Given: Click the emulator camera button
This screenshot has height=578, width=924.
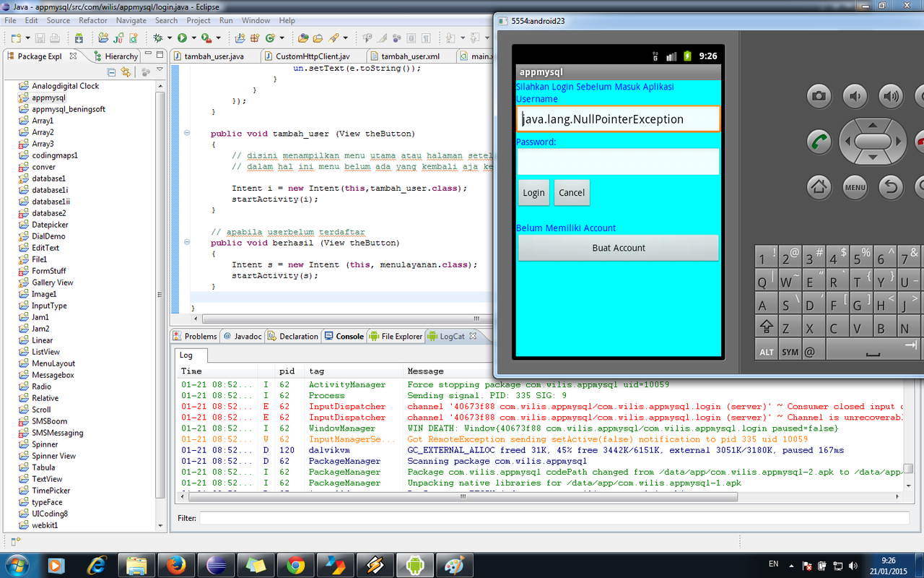Looking at the screenshot, I should point(819,96).
